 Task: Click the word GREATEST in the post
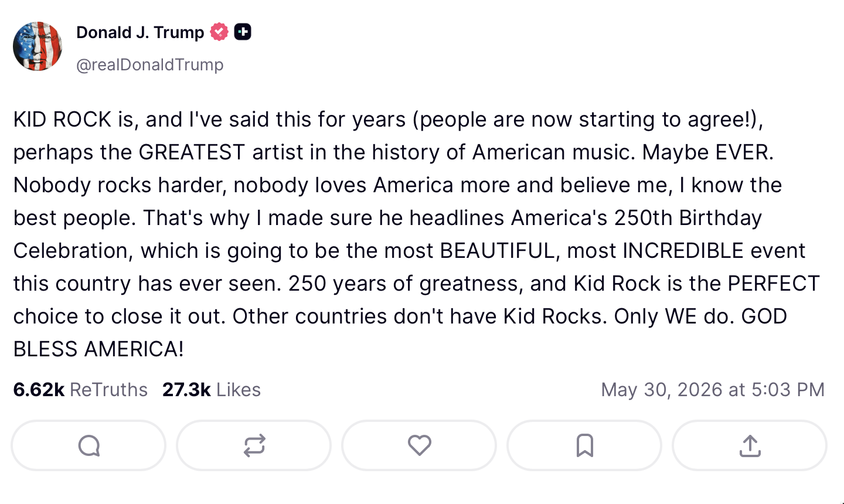192,152
